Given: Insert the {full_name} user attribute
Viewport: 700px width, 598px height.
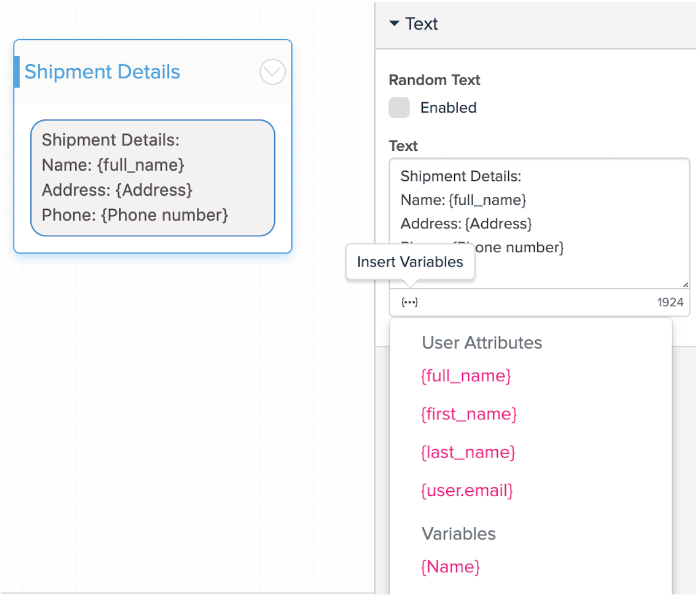Looking at the screenshot, I should click(466, 376).
